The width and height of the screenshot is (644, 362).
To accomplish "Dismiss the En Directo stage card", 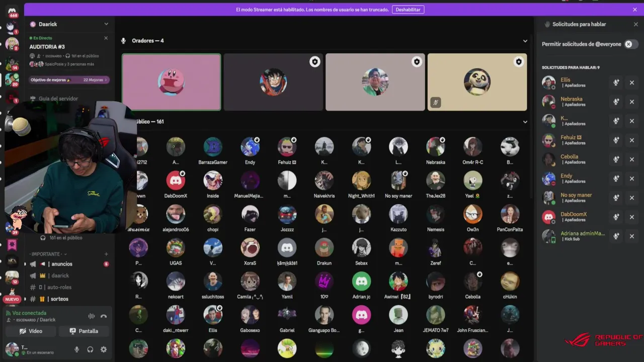I will [x=106, y=38].
